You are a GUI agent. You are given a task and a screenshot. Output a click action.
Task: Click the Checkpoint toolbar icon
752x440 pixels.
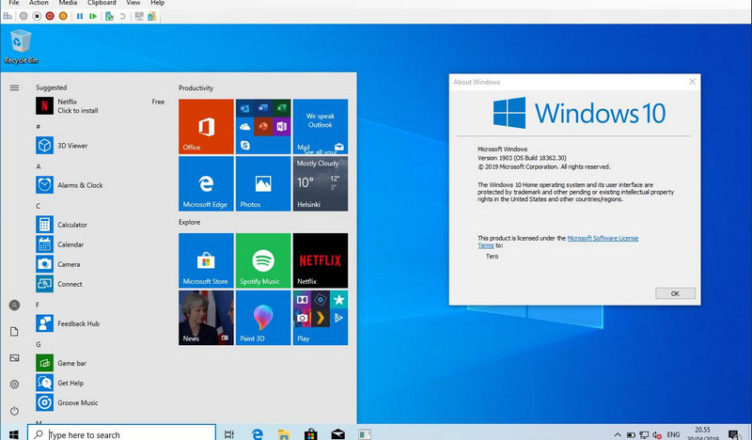tap(109, 16)
